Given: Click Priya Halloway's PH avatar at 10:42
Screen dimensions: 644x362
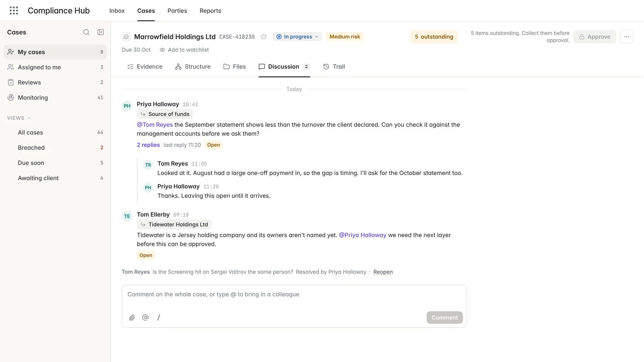Looking at the screenshot, I should [127, 106].
